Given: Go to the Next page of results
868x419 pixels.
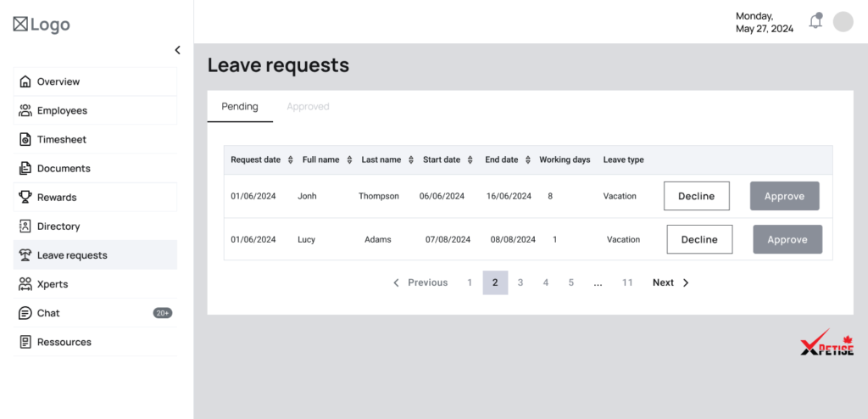Looking at the screenshot, I should pyautogui.click(x=670, y=282).
